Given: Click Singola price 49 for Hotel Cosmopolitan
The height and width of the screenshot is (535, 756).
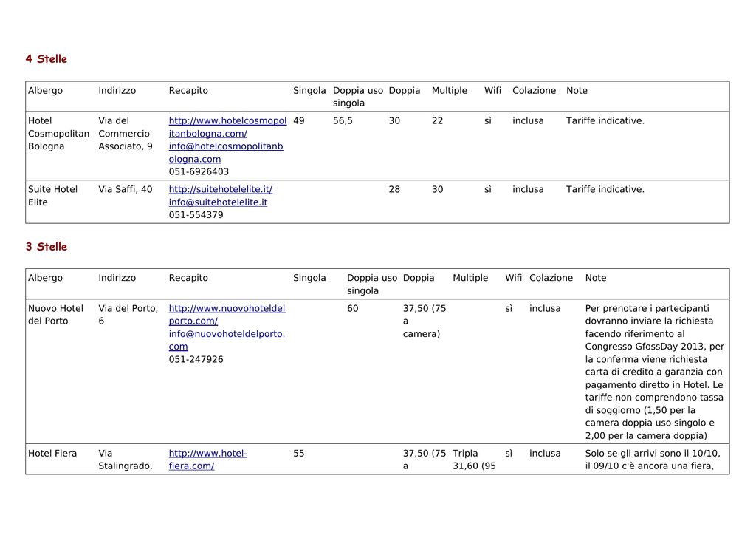Looking at the screenshot, I should pyautogui.click(x=299, y=121).
